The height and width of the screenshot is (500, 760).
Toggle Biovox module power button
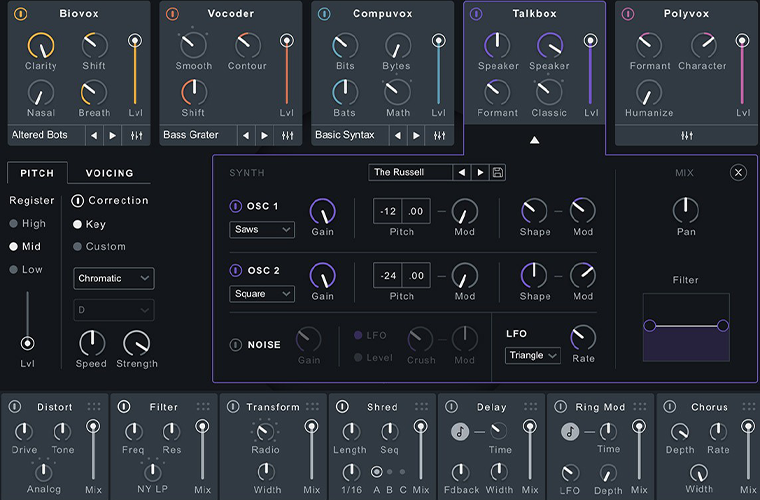pos(20,14)
